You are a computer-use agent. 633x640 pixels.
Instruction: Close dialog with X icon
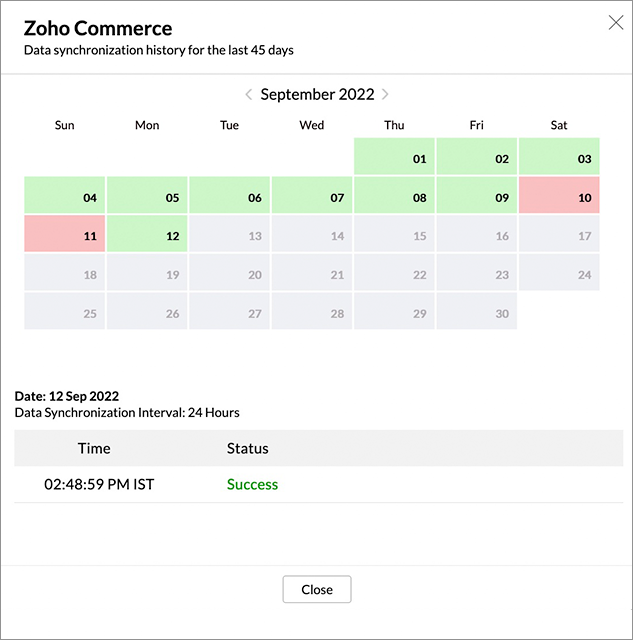coord(615,23)
